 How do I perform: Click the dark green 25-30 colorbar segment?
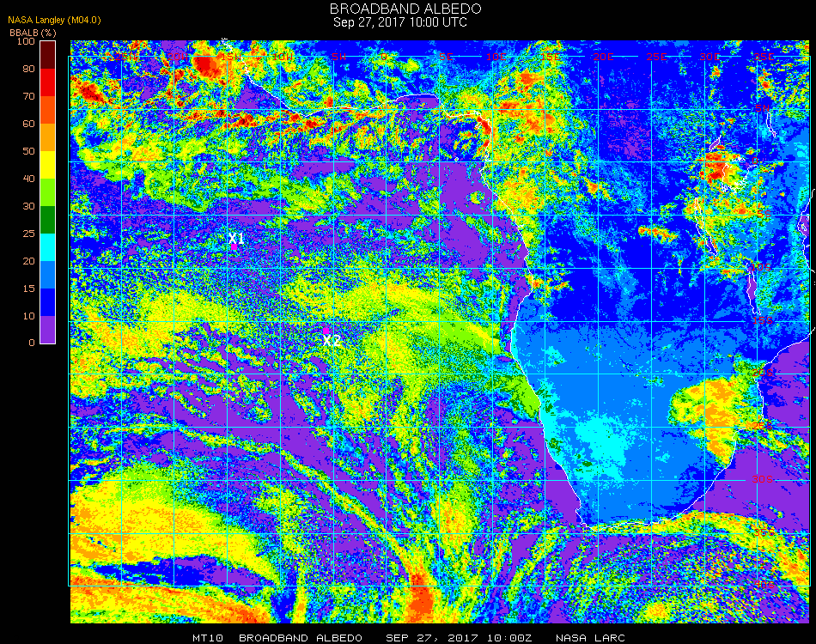pyautogui.click(x=48, y=220)
